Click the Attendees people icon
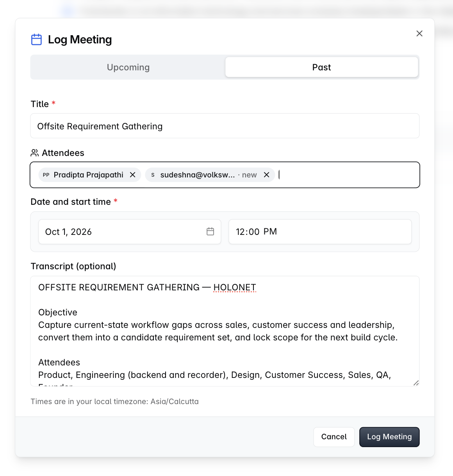 35,153
